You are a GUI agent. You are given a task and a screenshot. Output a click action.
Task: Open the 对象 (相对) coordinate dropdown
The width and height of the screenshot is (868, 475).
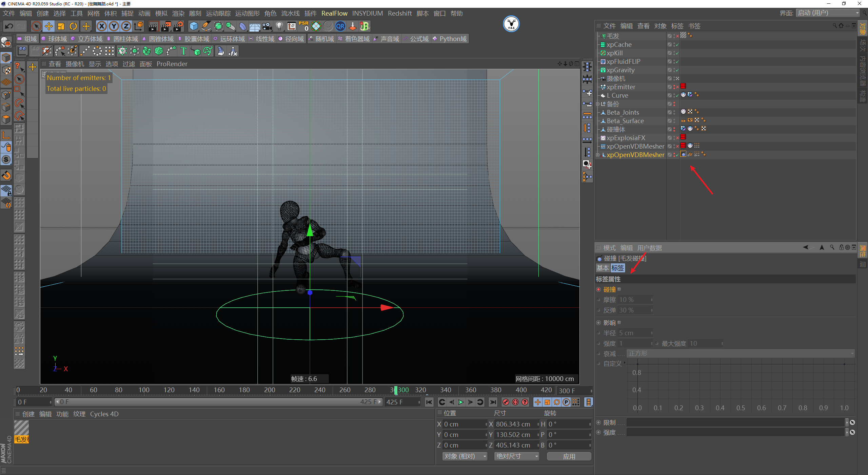tap(464, 456)
